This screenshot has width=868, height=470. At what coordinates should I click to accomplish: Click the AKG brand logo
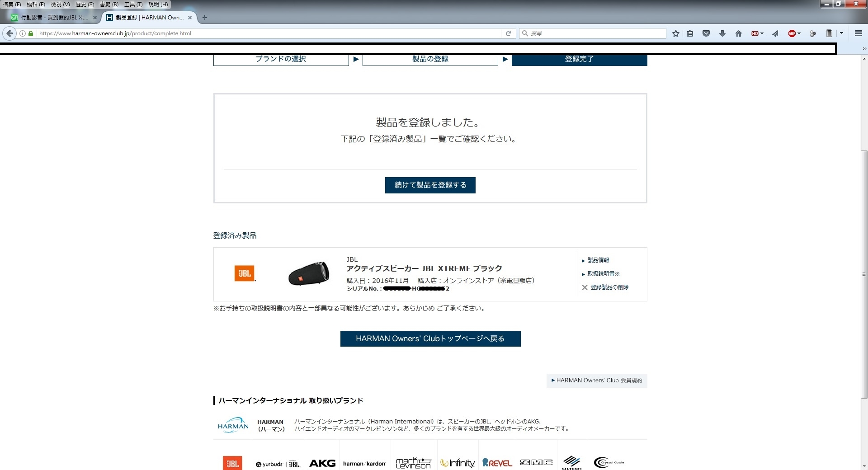tap(322, 463)
